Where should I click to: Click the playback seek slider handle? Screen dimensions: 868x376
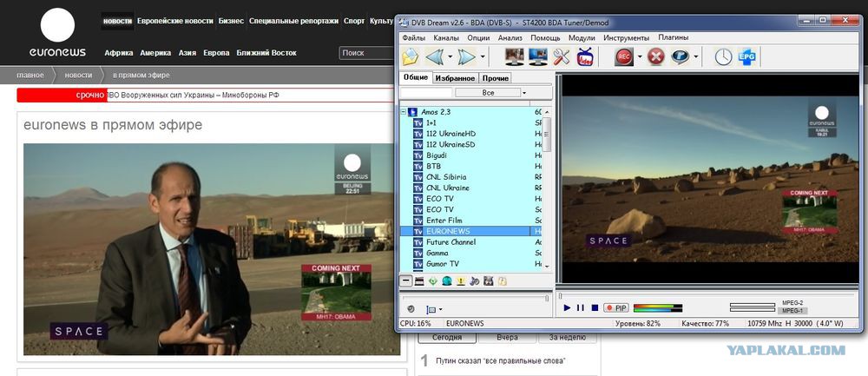560,296
